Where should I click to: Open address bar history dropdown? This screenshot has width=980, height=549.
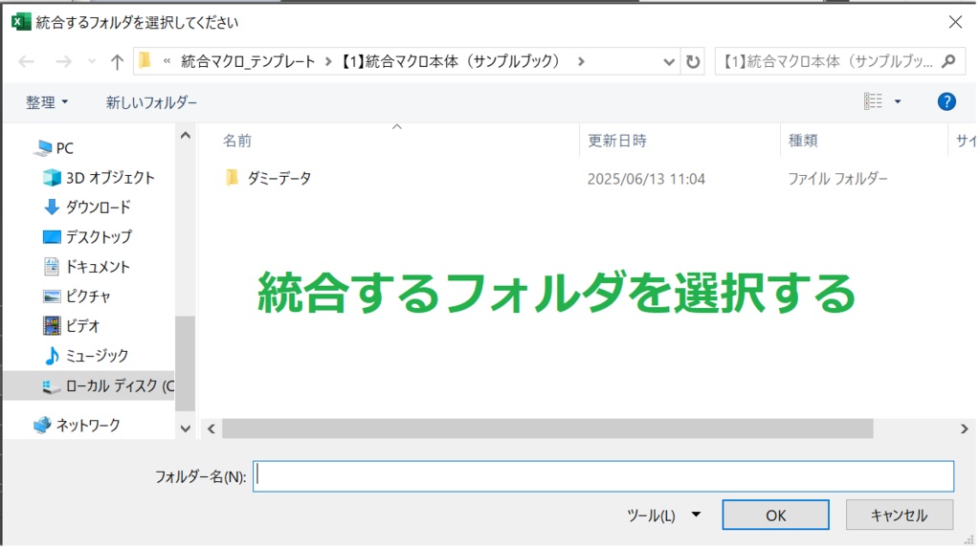click(x=669, y=62)
